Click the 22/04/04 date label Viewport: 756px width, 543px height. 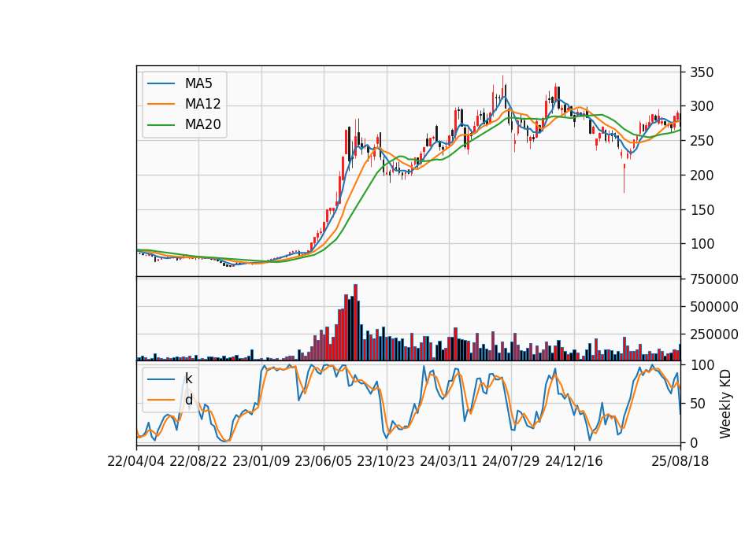(136, 461)
